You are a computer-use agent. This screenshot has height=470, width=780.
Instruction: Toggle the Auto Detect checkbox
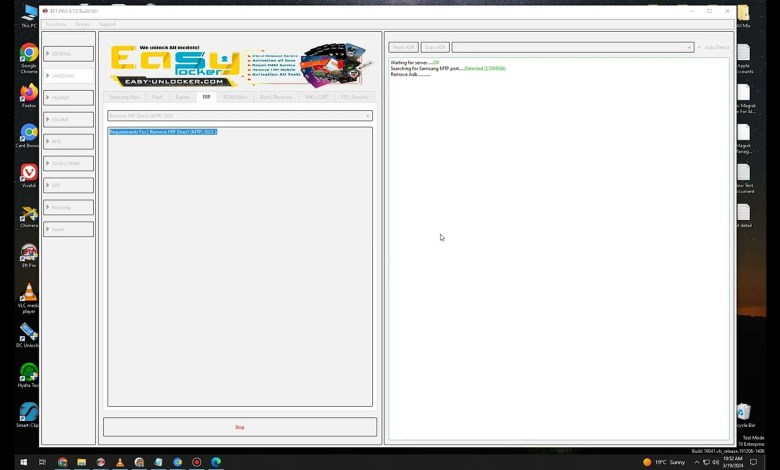click(700, 47)
